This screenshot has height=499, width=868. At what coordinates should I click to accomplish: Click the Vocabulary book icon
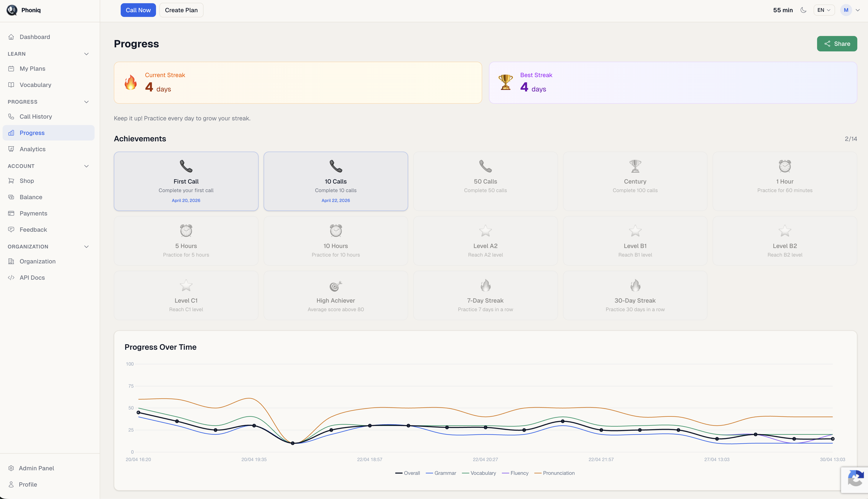click(11, 85)
